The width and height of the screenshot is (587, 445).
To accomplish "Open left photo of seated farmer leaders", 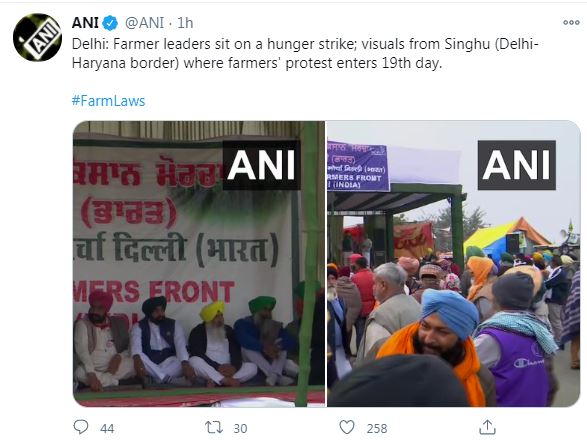I will (x=199, y=263).
